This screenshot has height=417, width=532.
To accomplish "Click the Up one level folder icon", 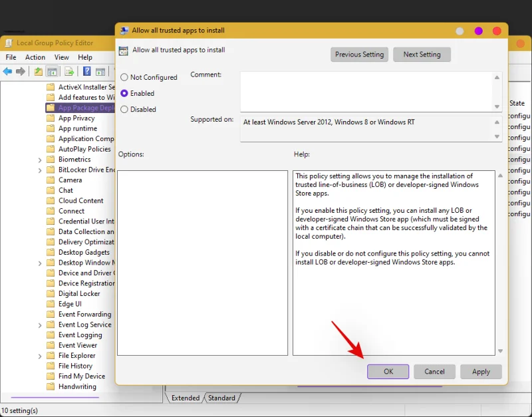I will [39, 72].
